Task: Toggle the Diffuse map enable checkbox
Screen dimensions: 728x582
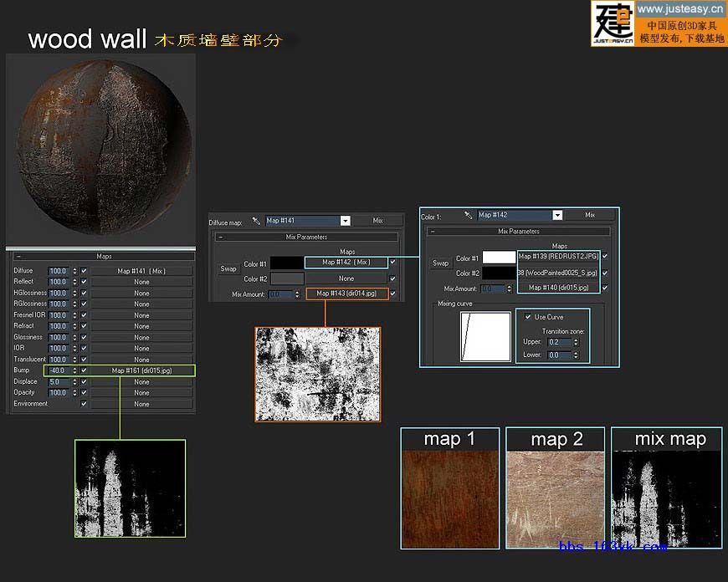Action: click(84, 271)
